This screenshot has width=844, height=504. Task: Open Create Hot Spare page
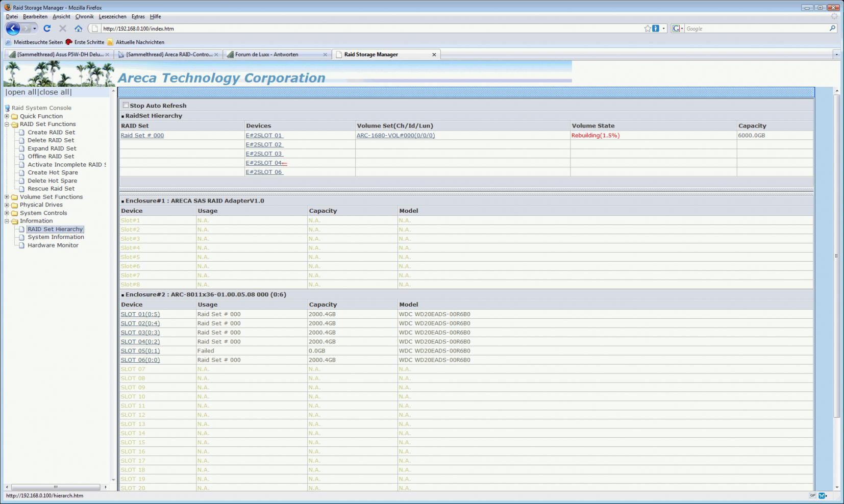pyautogui.click(x=53, y=172)
